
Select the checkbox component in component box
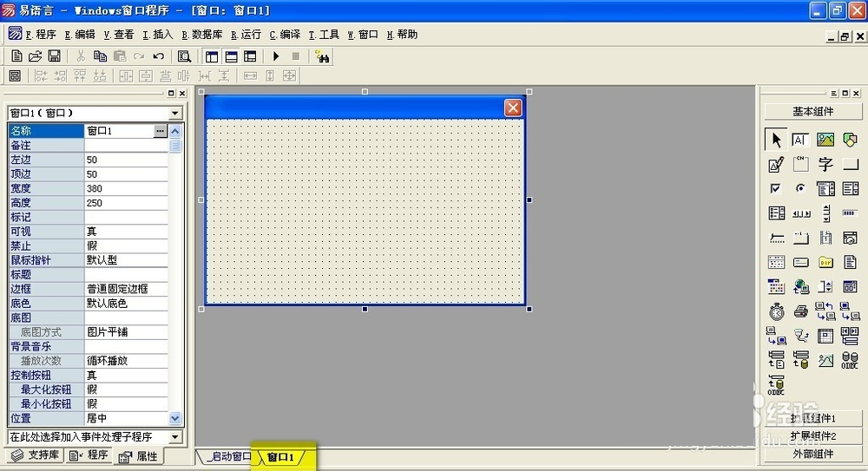[x=776, y=188]
